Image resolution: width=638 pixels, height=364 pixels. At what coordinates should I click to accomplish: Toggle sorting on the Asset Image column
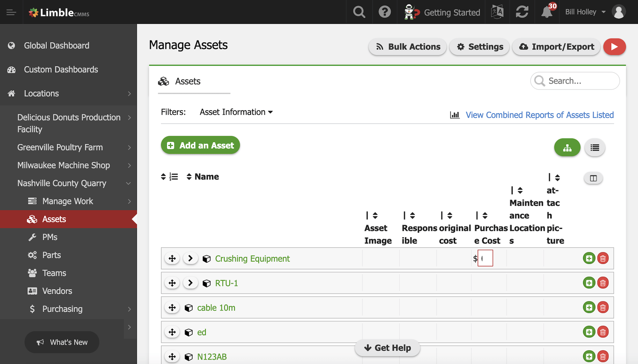click(374, 215)
